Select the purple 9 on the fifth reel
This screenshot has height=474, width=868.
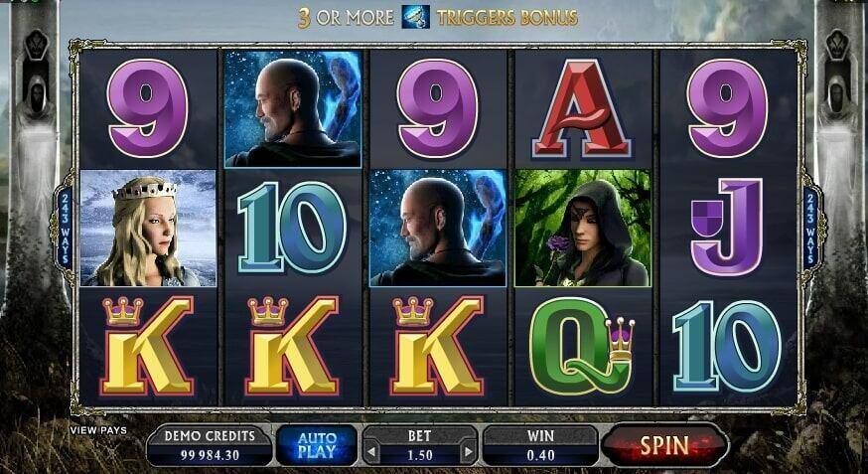click(x=728, y=108)
